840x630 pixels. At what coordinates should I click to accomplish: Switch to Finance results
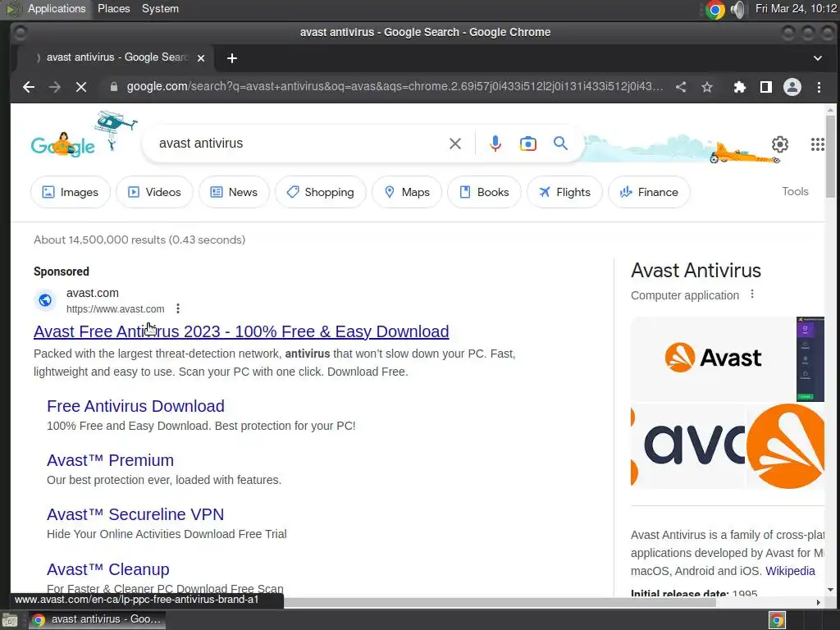pyautogui.click(x=649, y=192)
